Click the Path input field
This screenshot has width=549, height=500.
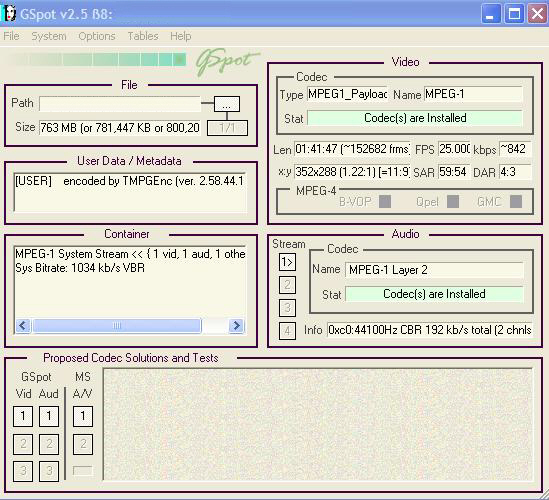tap(120, 104)
